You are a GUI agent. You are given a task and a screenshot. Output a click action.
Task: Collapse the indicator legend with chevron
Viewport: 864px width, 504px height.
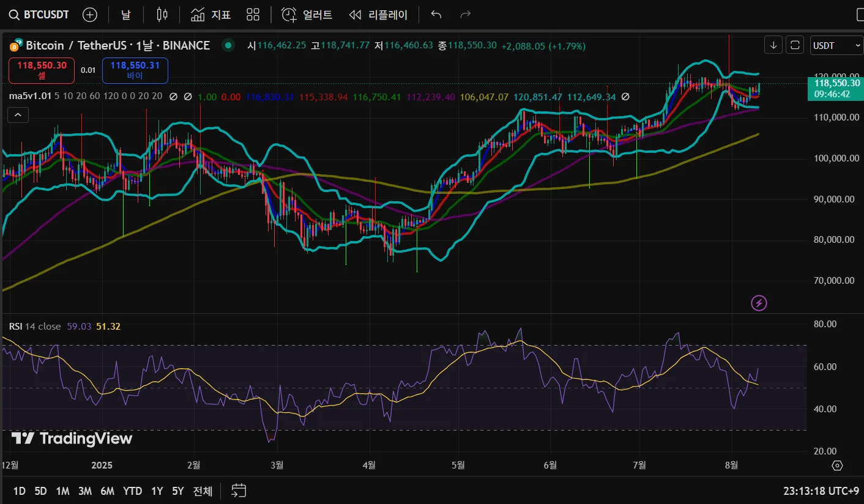(x=18, y=115)
